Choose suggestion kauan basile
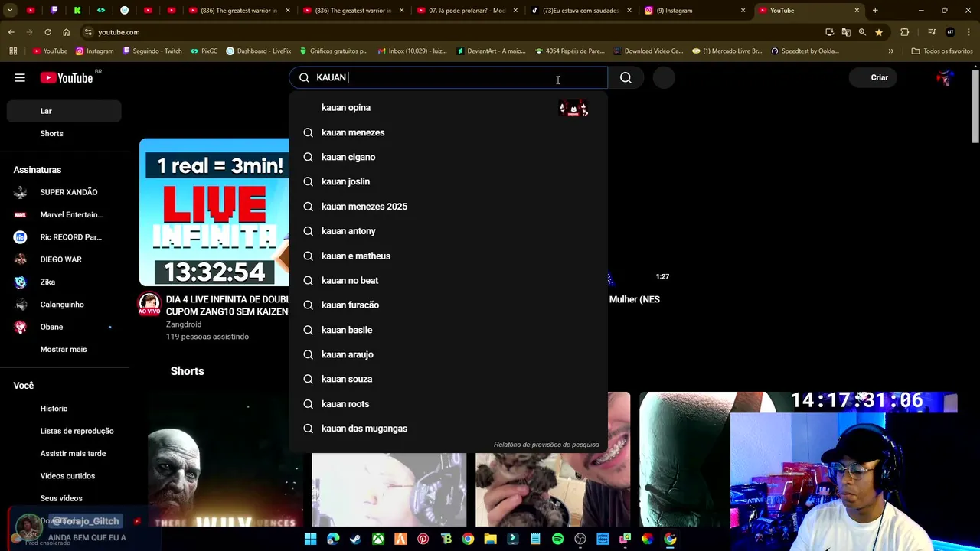The image size is (980, 551). (x=448, y=330)
